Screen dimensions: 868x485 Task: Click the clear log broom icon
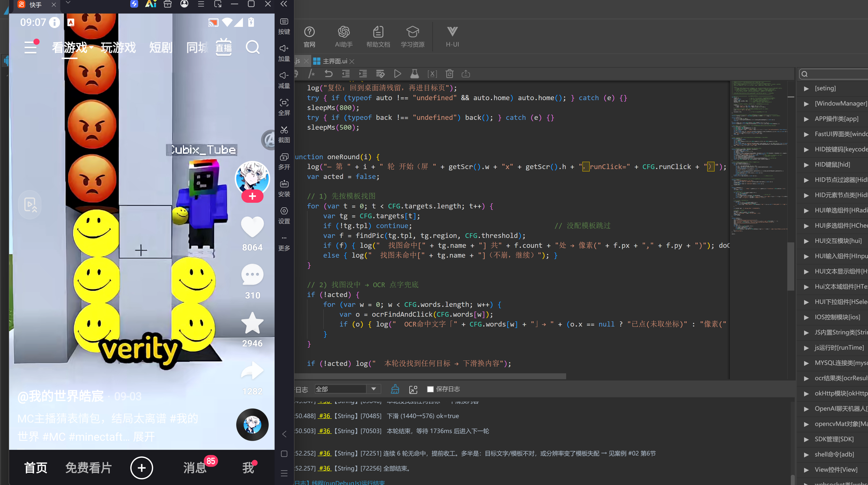tap(395, 389)
